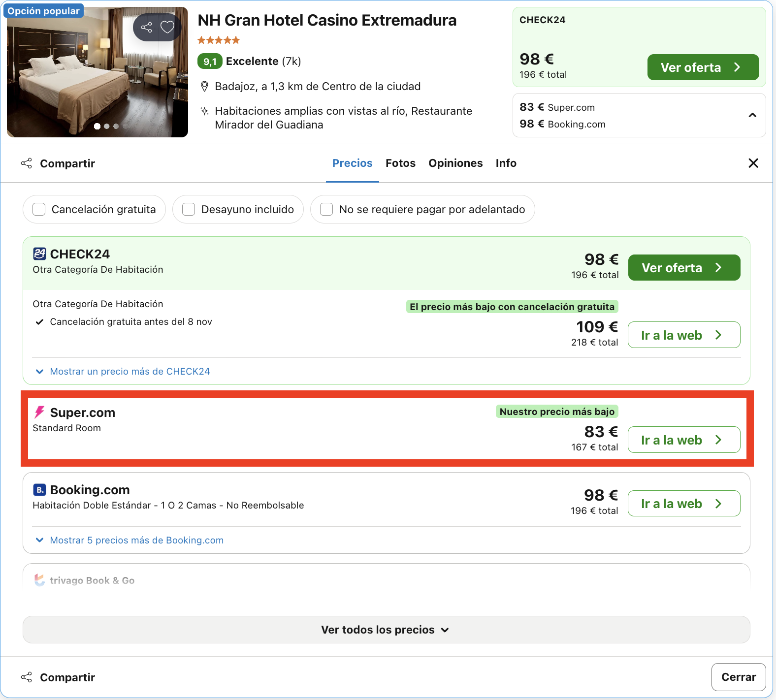
Task: Click Ver oferta in top CHECK24 card
Action: [703, 67]
